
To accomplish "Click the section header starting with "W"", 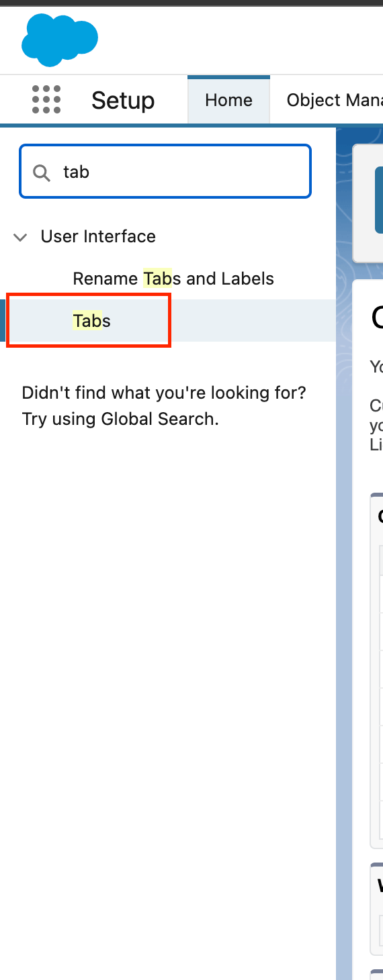I will (380, 885).
